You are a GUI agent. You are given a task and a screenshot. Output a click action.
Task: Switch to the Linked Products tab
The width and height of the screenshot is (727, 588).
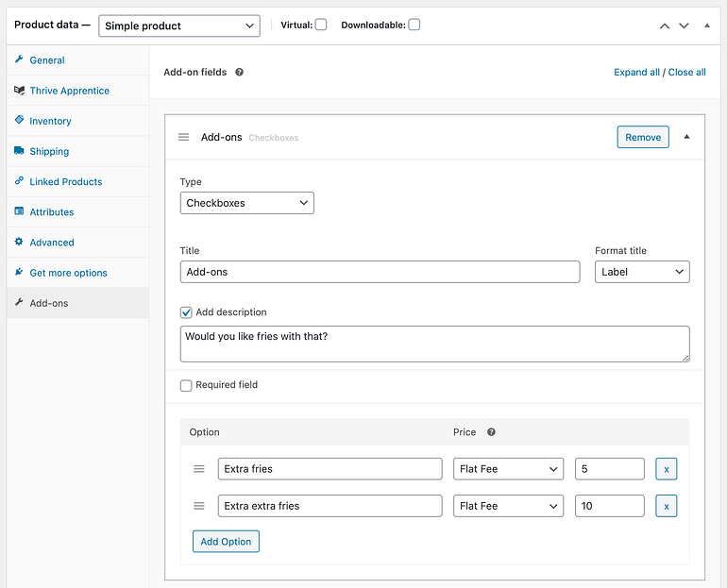66,181
